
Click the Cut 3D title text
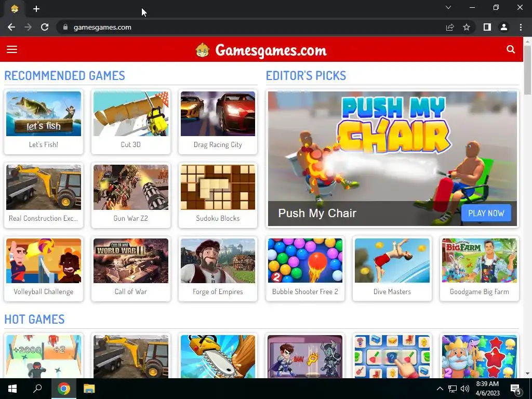click(x=130, y=144)
